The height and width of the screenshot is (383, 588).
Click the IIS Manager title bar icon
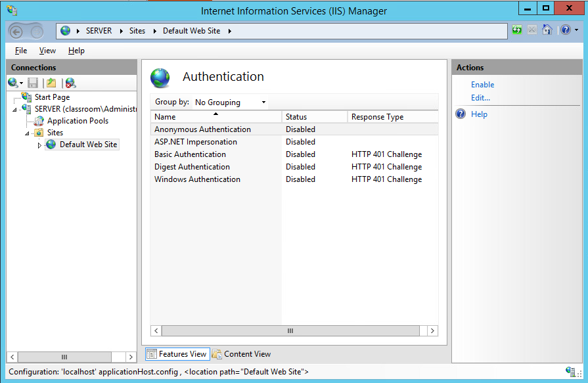point(12,10)
